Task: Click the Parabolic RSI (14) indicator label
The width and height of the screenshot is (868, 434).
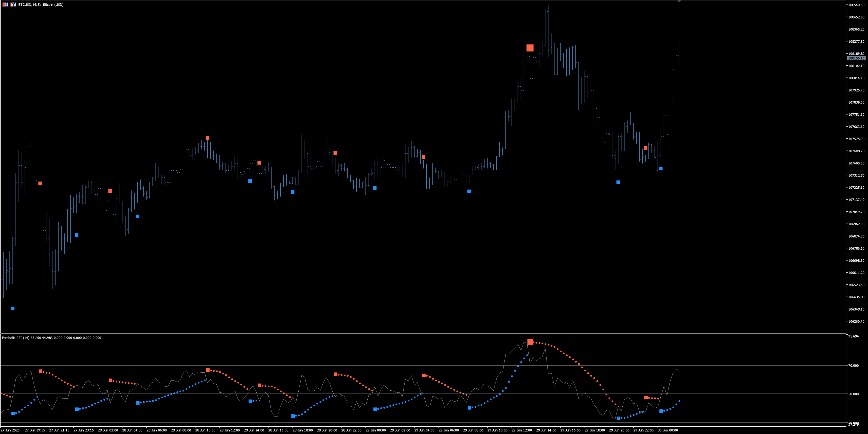Action: [15, 338]
